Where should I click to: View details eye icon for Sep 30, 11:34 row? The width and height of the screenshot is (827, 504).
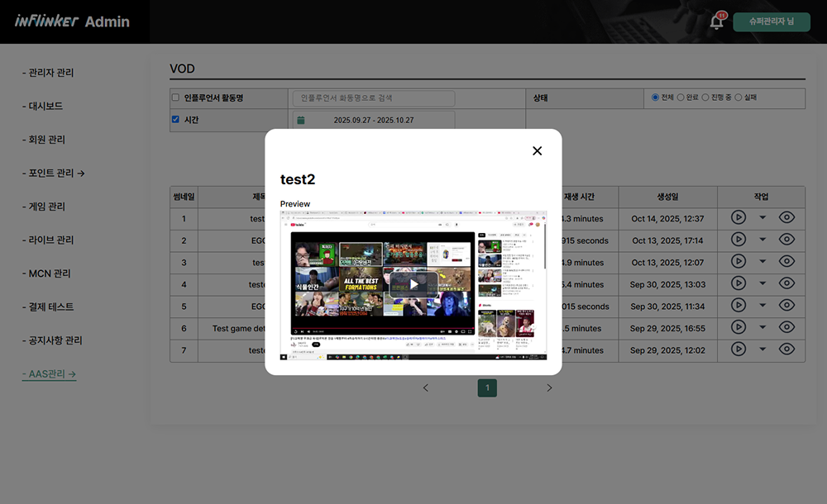[786, 306]
